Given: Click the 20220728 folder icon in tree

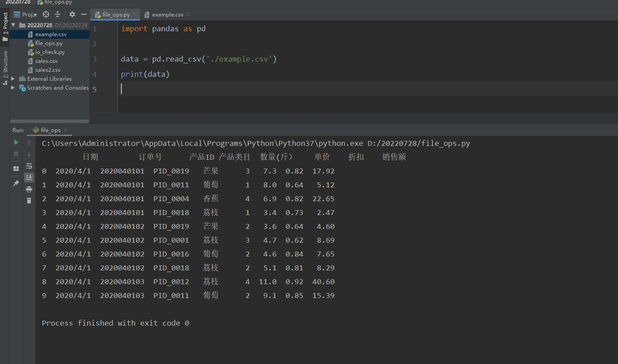Looking at the screenshot, I should coord(22,25).
